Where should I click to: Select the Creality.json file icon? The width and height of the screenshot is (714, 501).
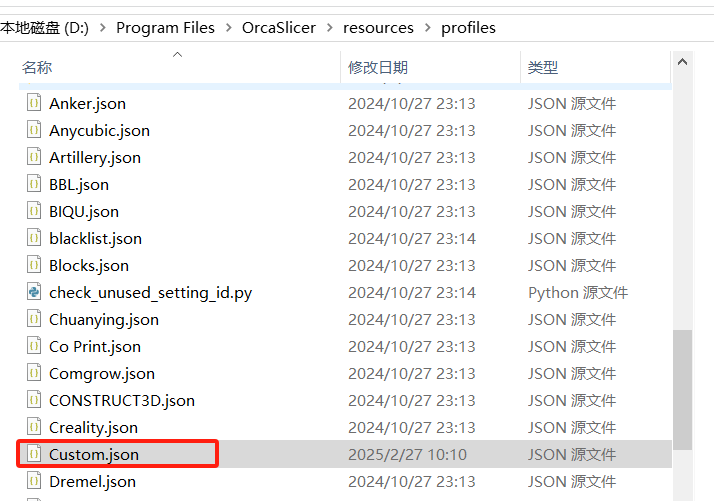coord(34,427)
